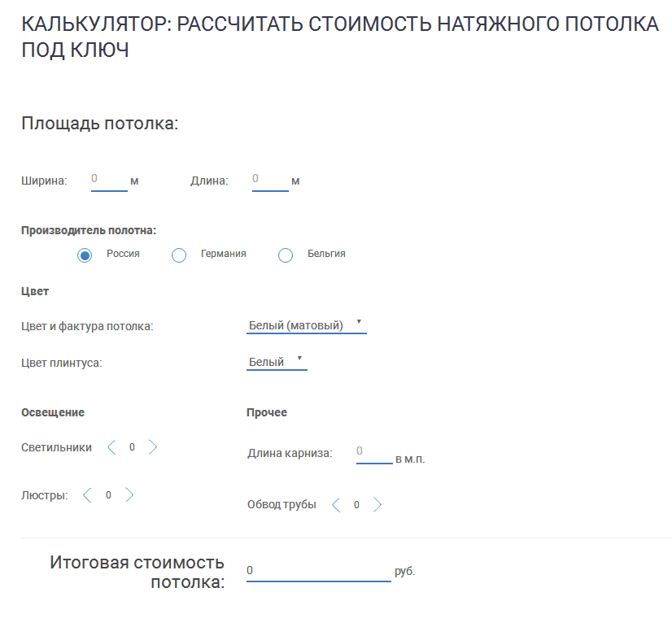Select the Бельгия radio button
This screenshot has width=672, height=627.
point(285,254)
